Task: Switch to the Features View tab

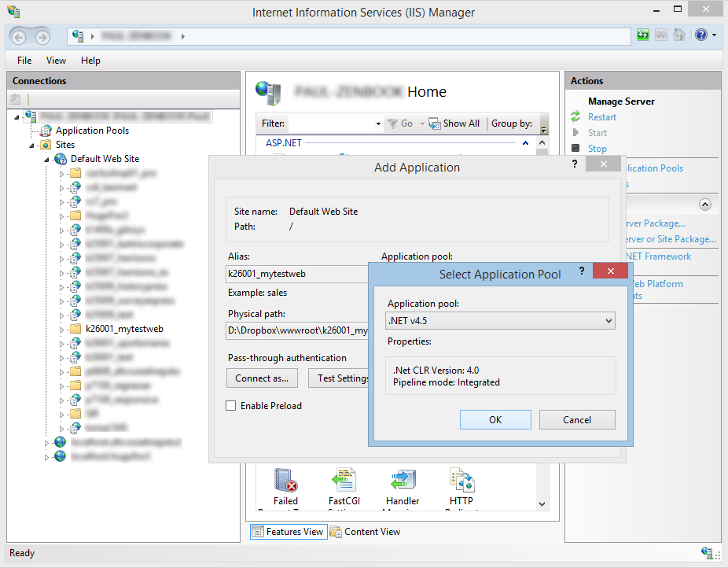Action: coord(289,532)
